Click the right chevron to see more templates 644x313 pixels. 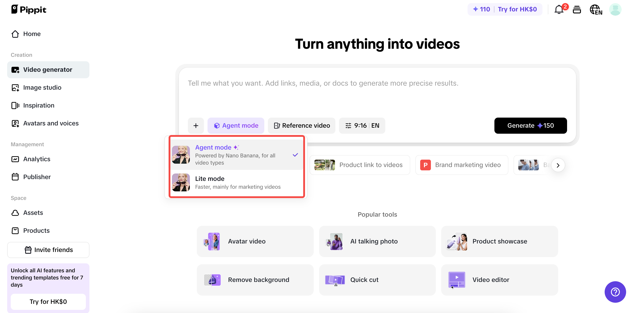tap(558, 165)
